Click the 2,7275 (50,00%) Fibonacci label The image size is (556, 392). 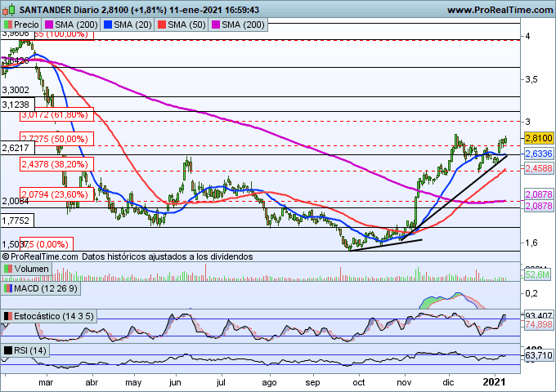coord(56,139)
